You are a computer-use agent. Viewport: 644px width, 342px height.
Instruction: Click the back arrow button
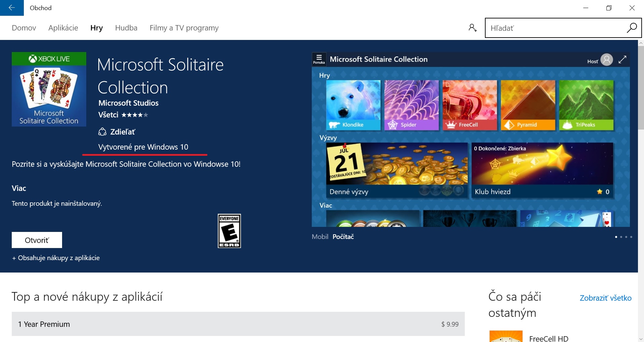(x=12, y=8)
